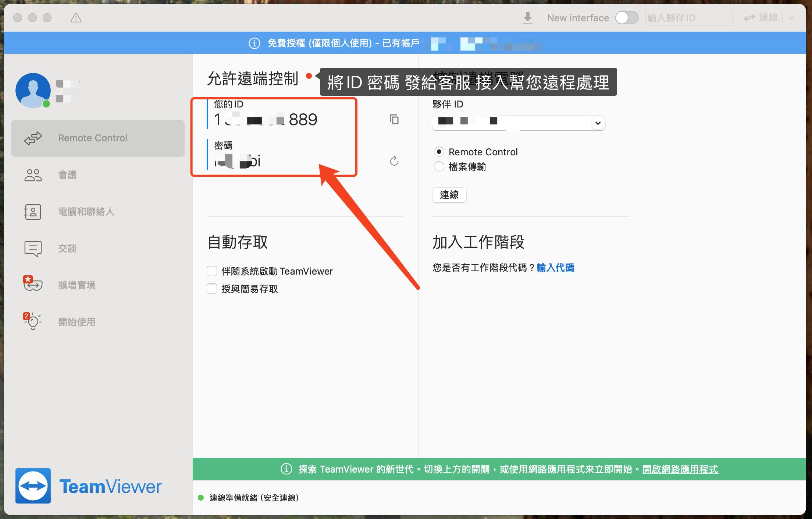
Task: Click the 開啟網路應用程式 link
Action: (x=680, y=469)
